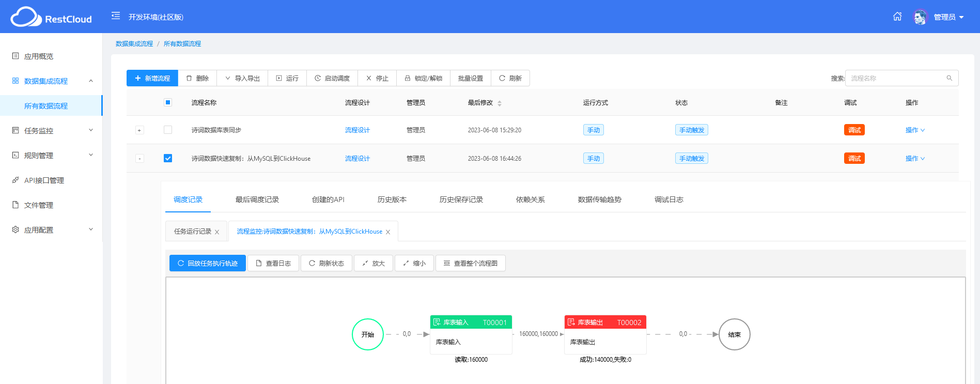Open 流程设计 link for 诗词数据库表同步
This screenshot has height=384, width=980.
357,130
